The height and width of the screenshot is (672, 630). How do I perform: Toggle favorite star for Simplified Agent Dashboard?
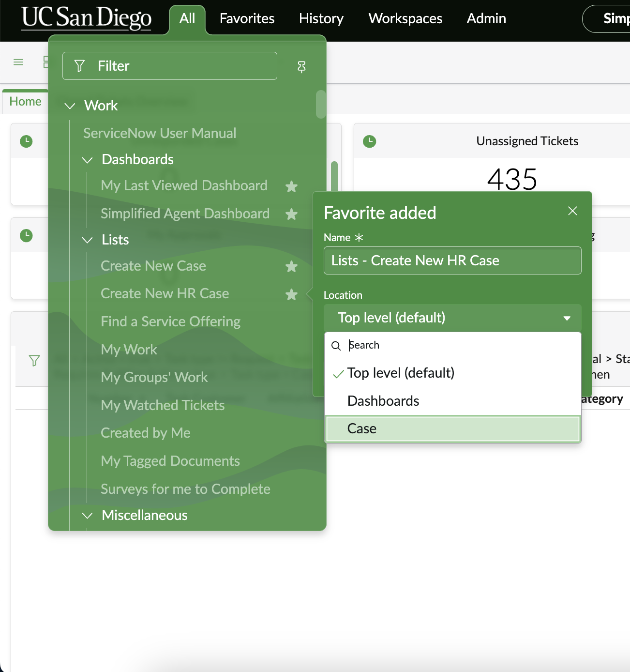click(291, 214)
